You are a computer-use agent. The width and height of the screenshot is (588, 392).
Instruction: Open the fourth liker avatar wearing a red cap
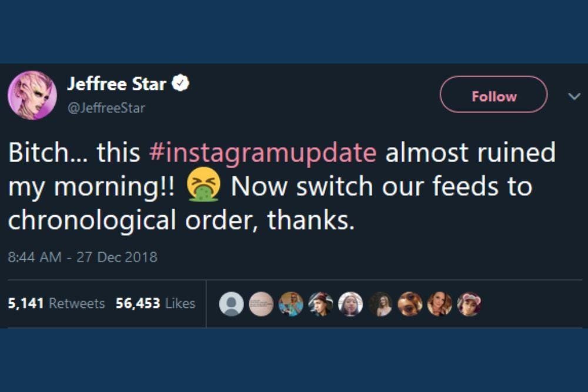321,304
